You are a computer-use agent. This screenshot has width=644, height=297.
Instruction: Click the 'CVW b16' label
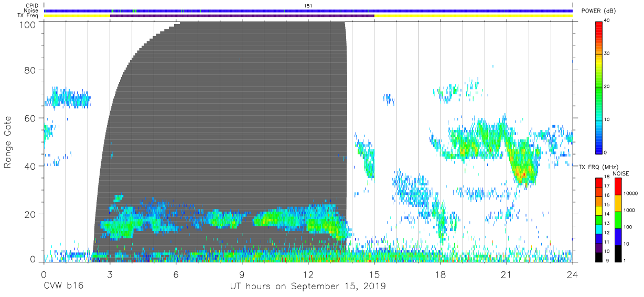[63, 287]
